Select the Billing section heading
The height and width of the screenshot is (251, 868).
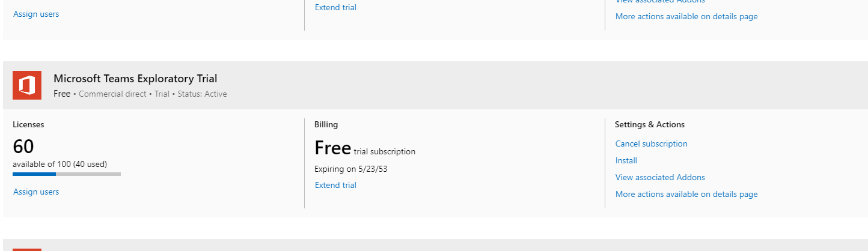coord(326,124)
